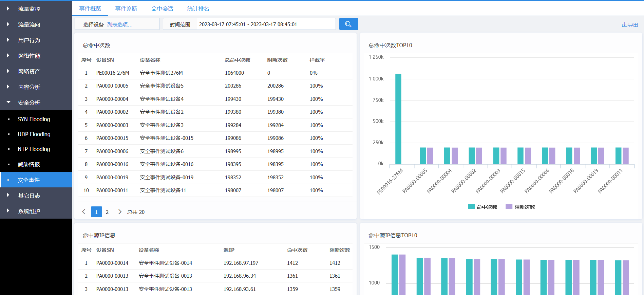Click the 1064000 total hits value
This screenshot has width=644, height=295.
coord(234,73)
